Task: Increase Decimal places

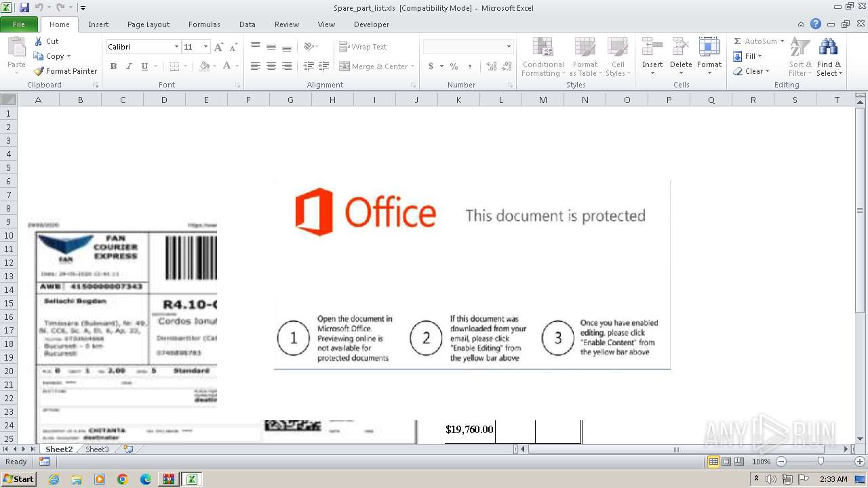Action: (492, 66)
